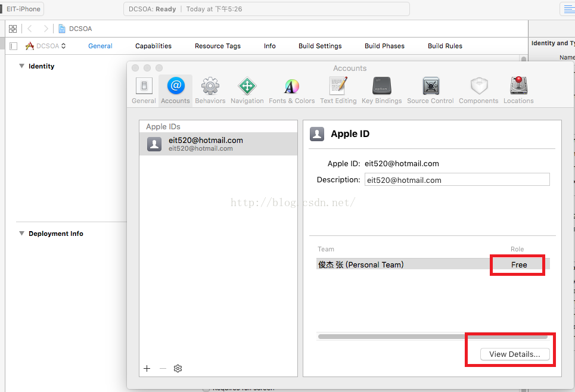Click the Team column header
Viewport: 575px width, 392px height.
(x=326, y=250)
